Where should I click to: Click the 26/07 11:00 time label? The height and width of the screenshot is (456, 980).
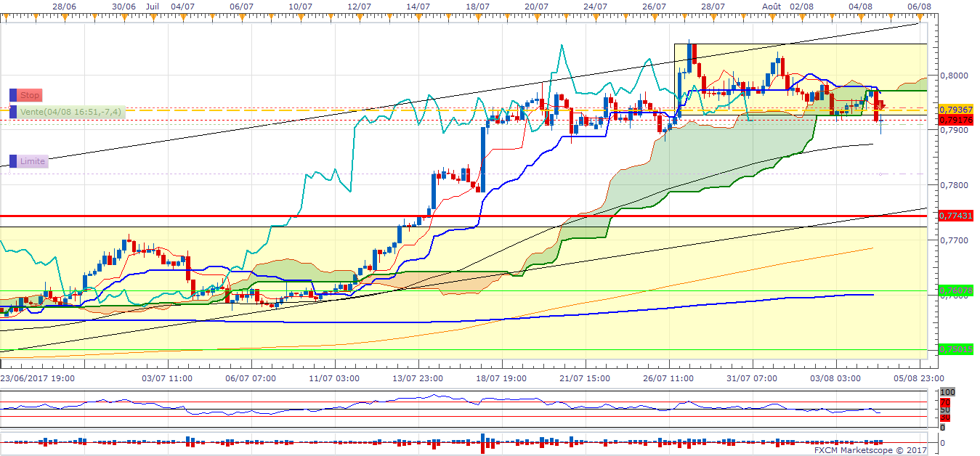click(x=668, y=378)
